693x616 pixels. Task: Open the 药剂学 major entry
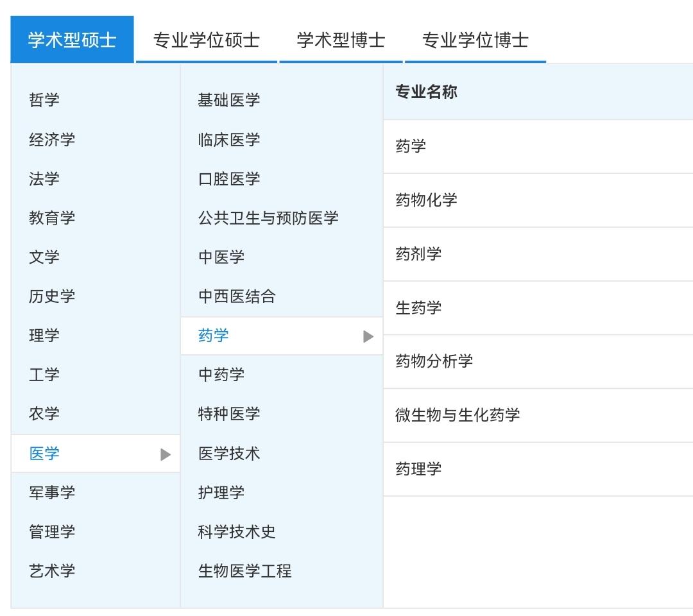(419, 254)
